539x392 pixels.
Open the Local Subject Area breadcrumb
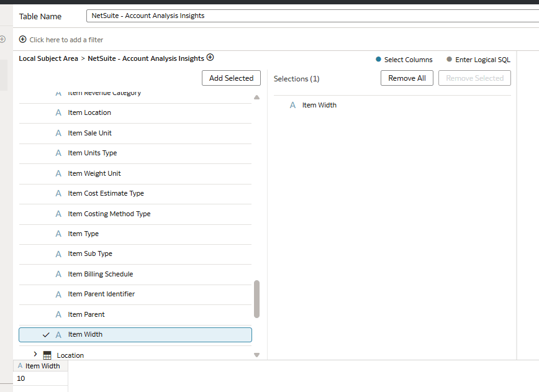tap(48, 58)
